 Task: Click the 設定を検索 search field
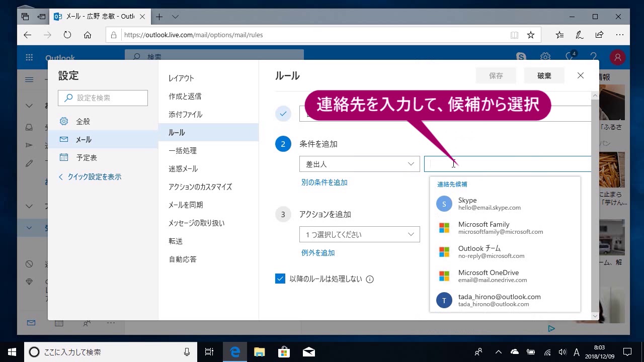[103, 98]
